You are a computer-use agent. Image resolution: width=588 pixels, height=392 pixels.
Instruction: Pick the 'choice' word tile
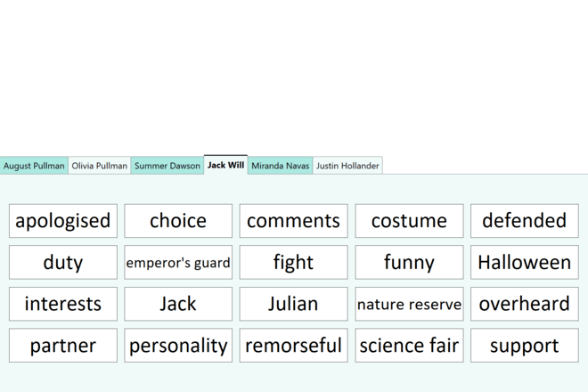click(178, 221)
